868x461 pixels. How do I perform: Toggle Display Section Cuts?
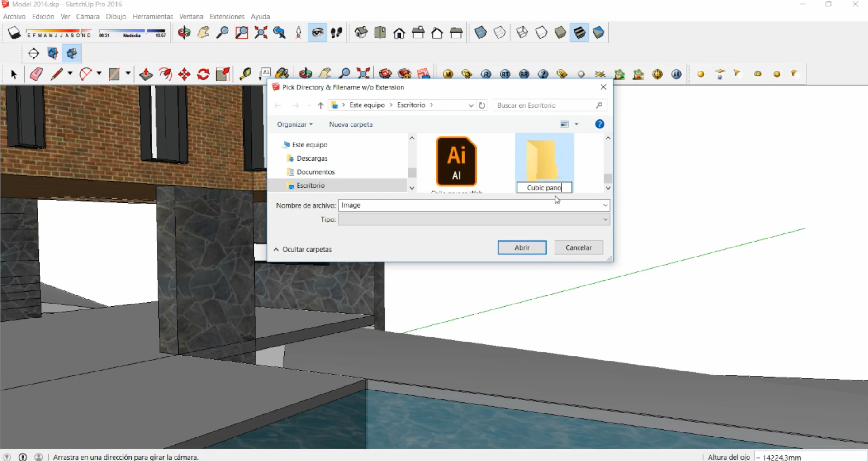[x=72, y=53]
